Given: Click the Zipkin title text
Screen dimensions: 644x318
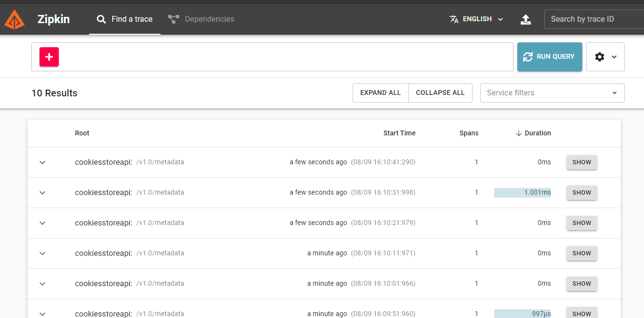Looking at the screenshot, I should tap(53, 19).
